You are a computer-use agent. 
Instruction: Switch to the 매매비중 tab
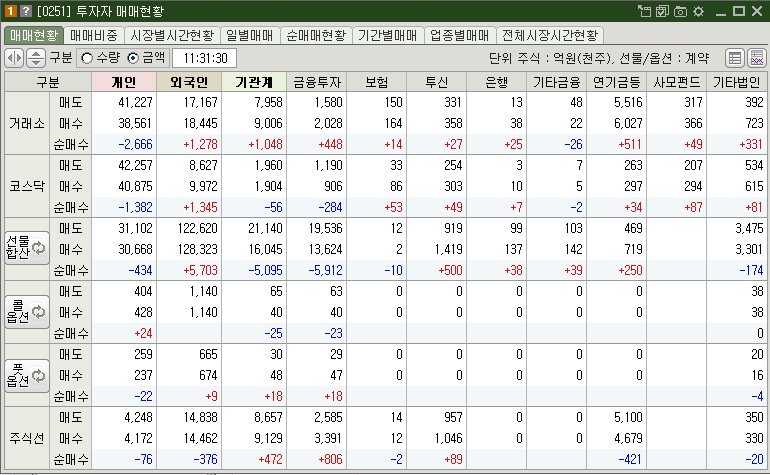[93, 35]
